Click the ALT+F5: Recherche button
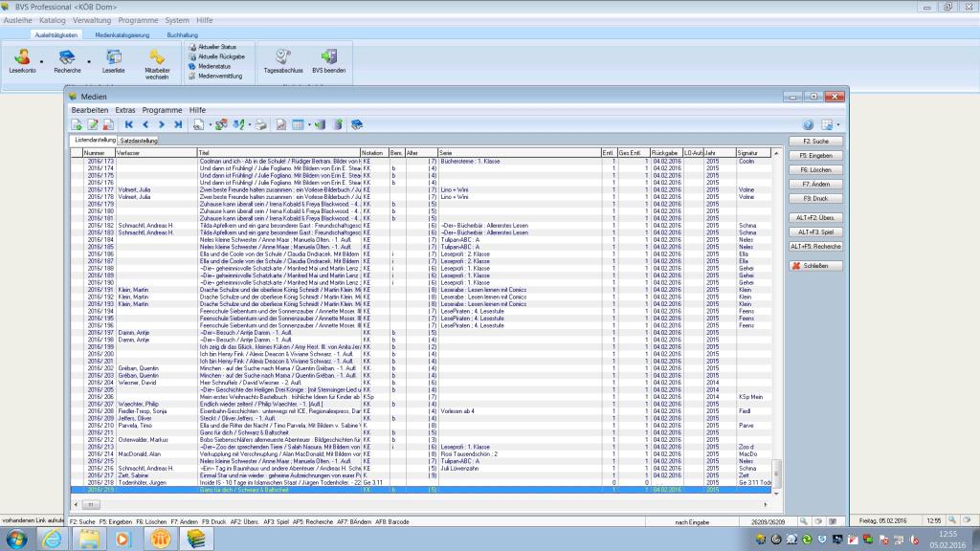 click(815, 247)
